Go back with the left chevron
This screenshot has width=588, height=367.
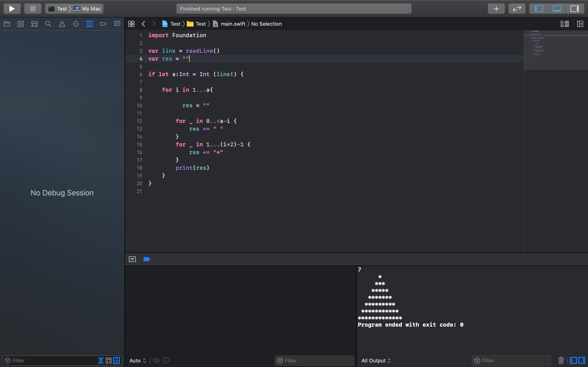(x=143, y=24)
